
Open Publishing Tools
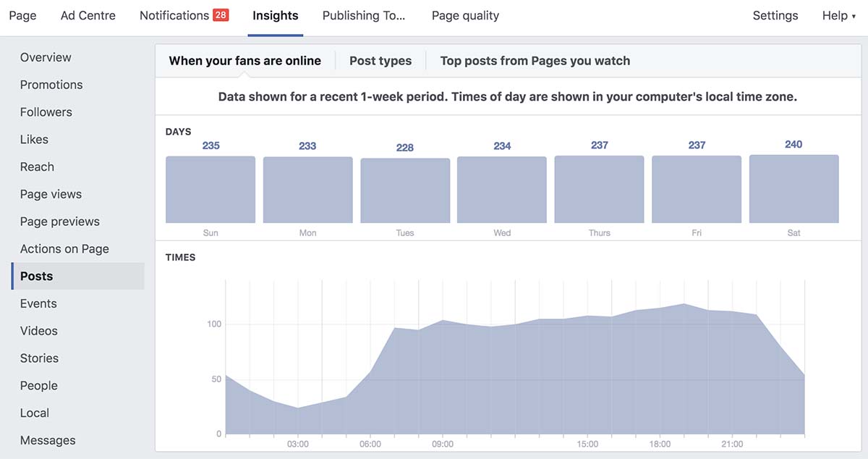364,14
